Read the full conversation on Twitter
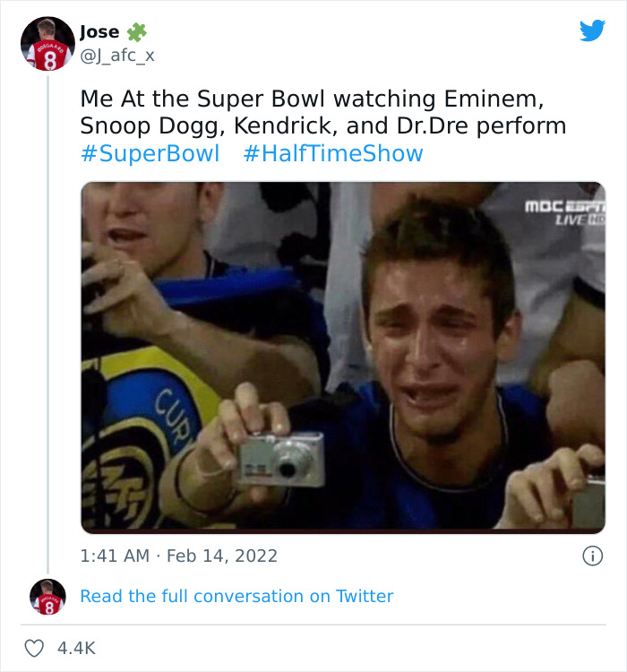This screenshot has height=672, width=627. pos(236,596)
